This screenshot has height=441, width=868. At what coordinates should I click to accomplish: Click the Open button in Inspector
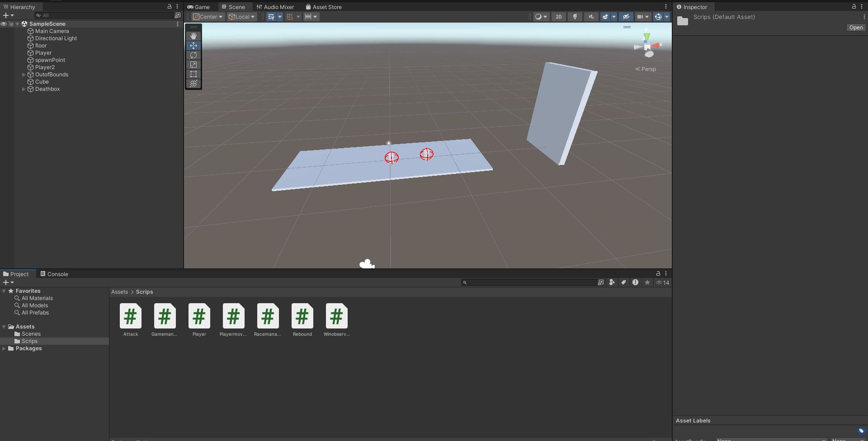coord(855,28)
